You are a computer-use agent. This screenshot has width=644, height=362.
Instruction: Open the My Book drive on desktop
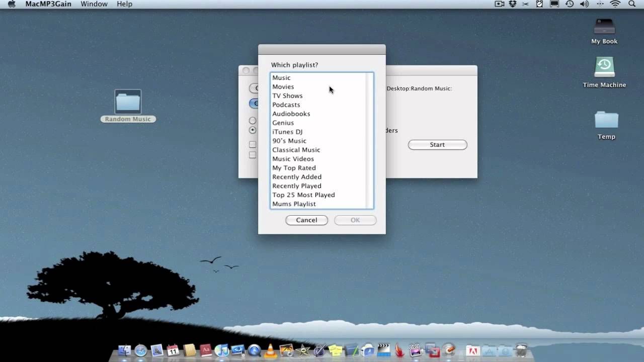604,31
